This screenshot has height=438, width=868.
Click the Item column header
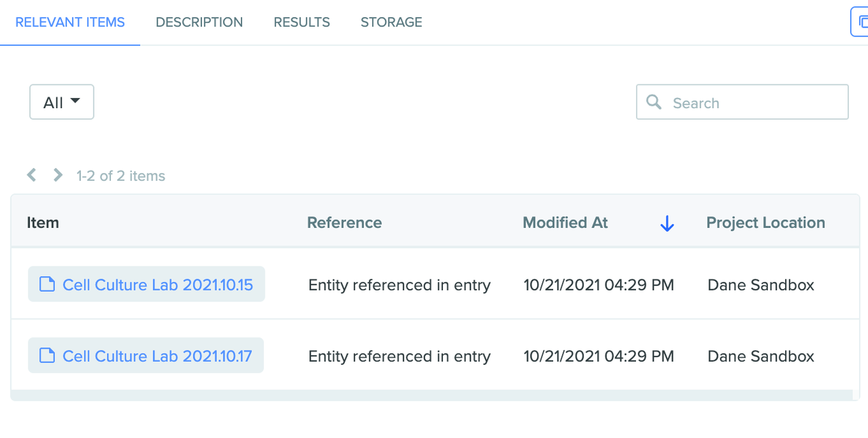43,222
